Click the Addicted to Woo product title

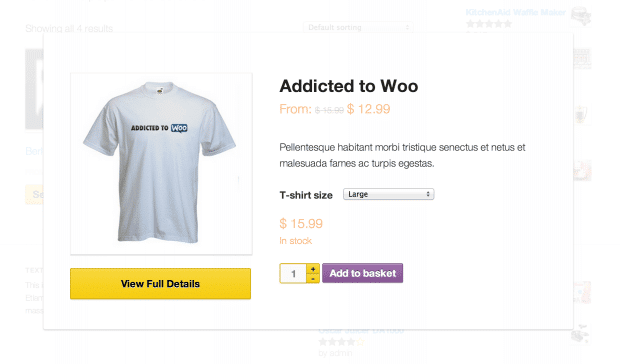349,86
